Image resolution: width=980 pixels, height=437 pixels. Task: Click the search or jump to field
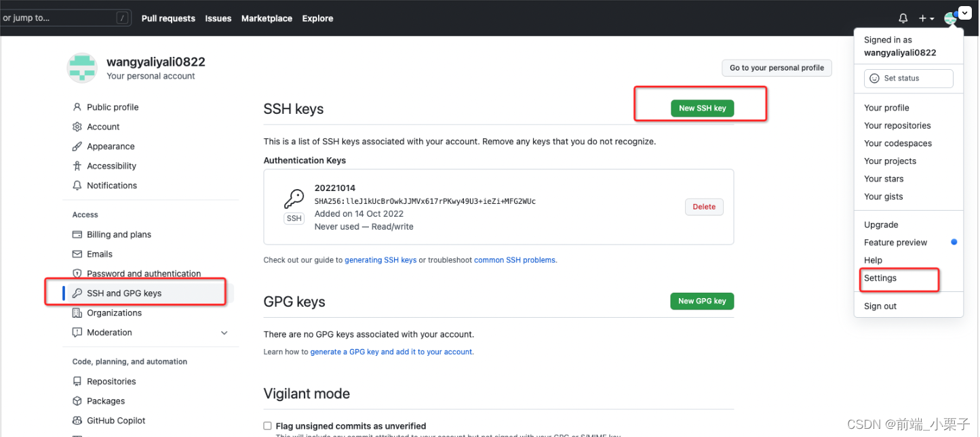(65, 18)
